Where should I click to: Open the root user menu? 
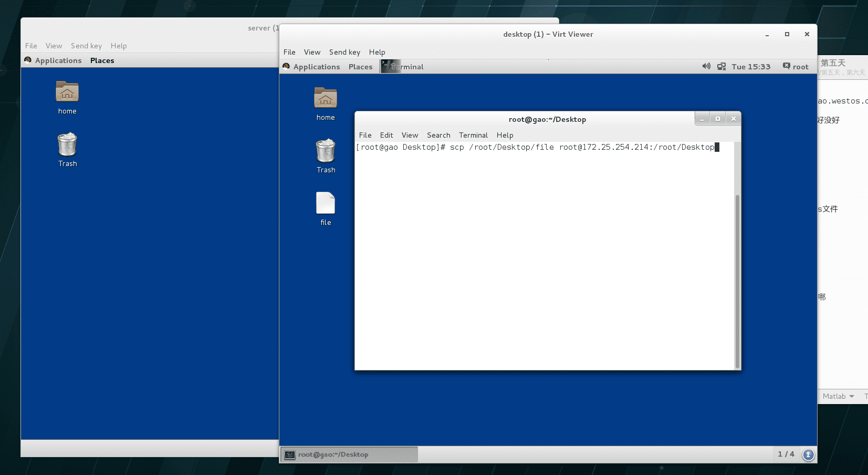pos(796,67)
